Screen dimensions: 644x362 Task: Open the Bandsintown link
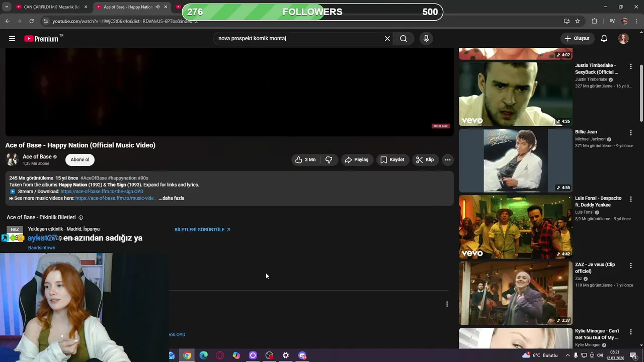(x=42, y=248)
